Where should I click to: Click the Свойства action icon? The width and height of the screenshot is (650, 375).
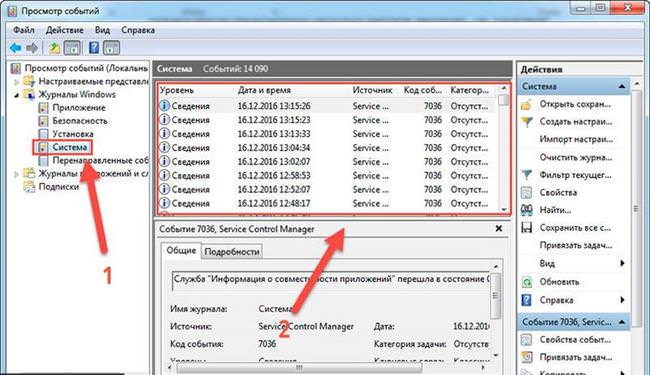526,193
